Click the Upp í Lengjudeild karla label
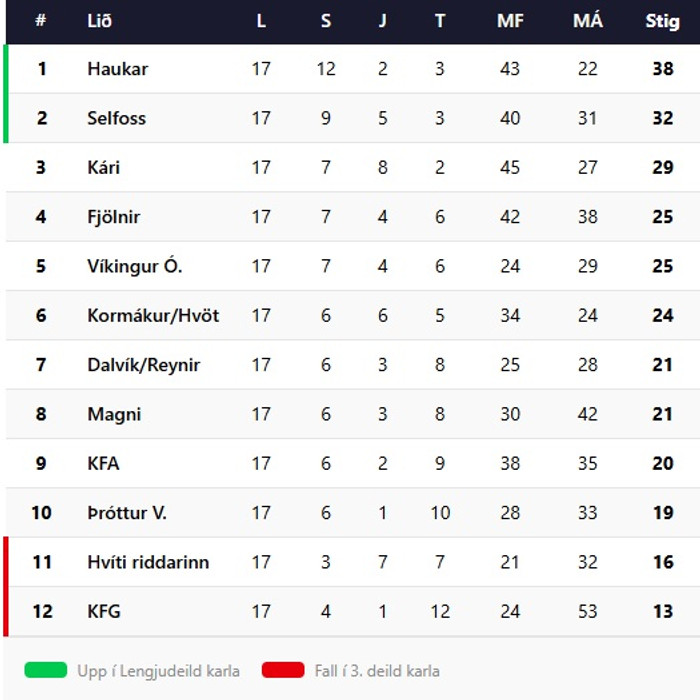Viewport: 700px width, 700px height. click(x=158, y=671)
